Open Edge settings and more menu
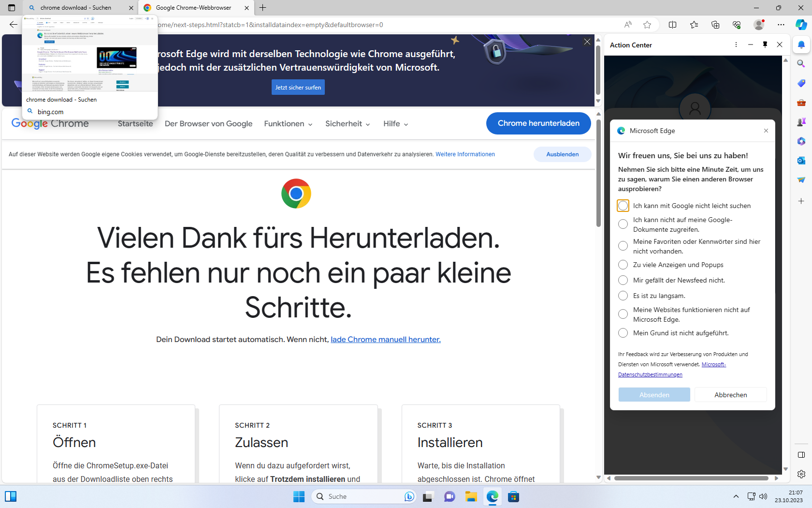Viewport: 812px width, 508px height. (x=781, y=25)
